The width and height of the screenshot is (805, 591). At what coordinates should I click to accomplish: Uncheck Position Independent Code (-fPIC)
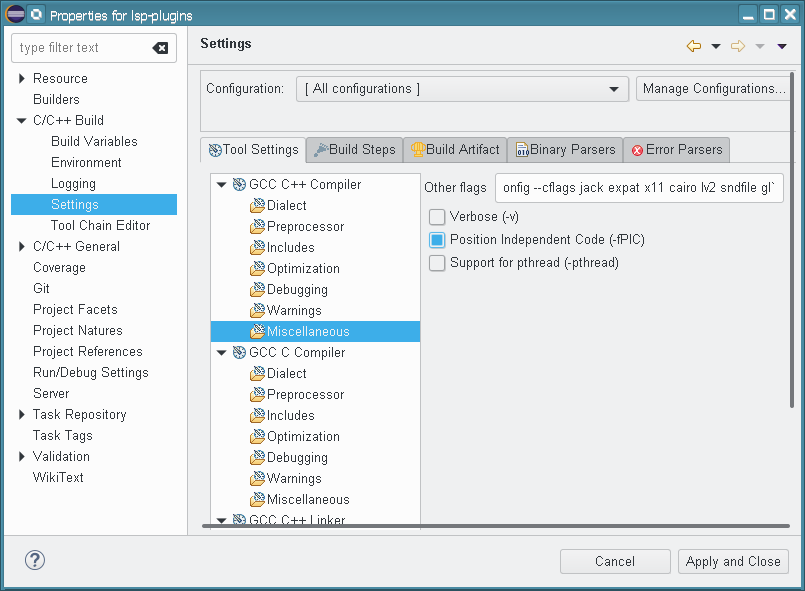(437, 240)
